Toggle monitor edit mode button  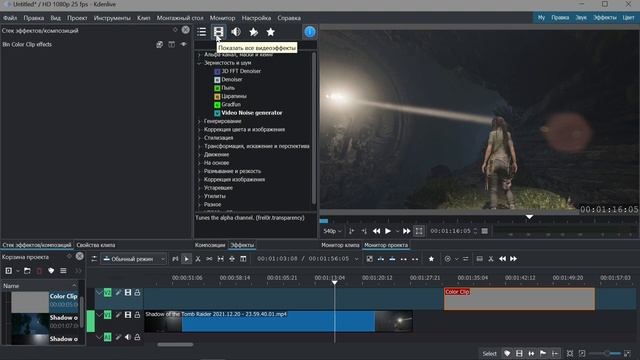tap(419, 231)
